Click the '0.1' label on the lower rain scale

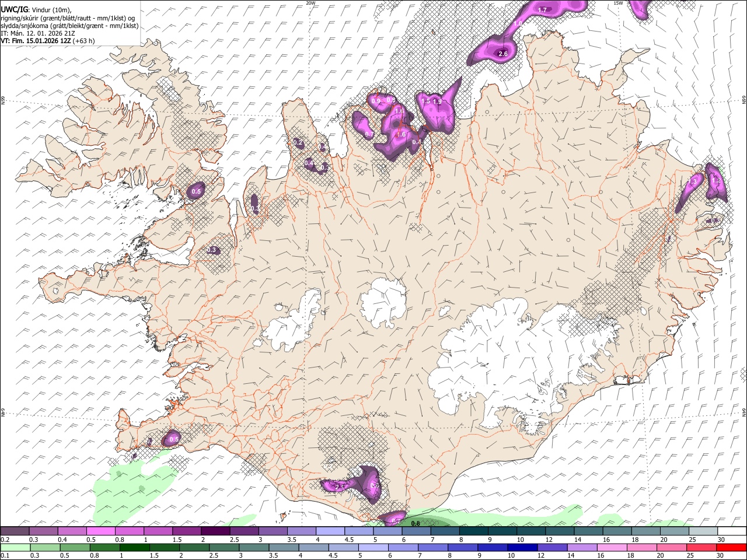tap(5, 556)
